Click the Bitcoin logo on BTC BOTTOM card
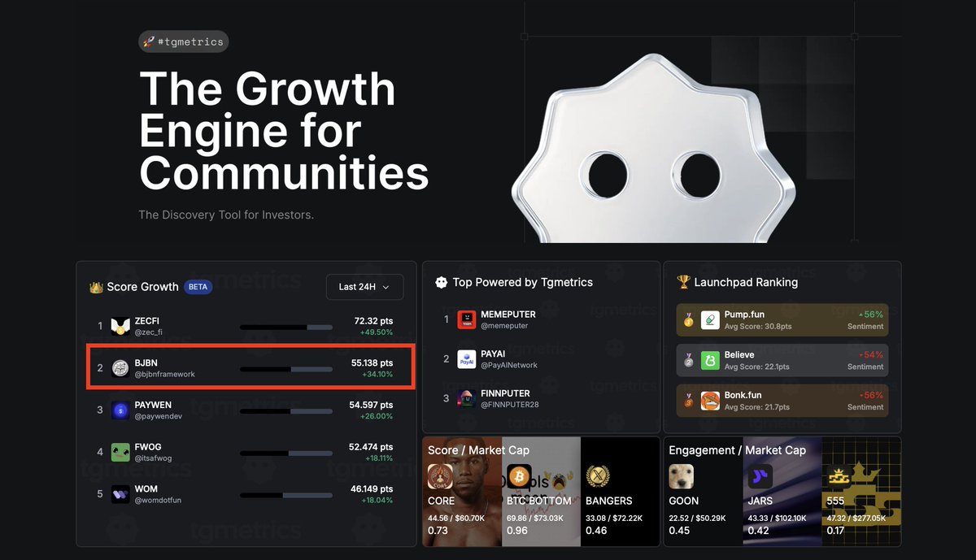The image size is (976, 560). click(519, 476)
